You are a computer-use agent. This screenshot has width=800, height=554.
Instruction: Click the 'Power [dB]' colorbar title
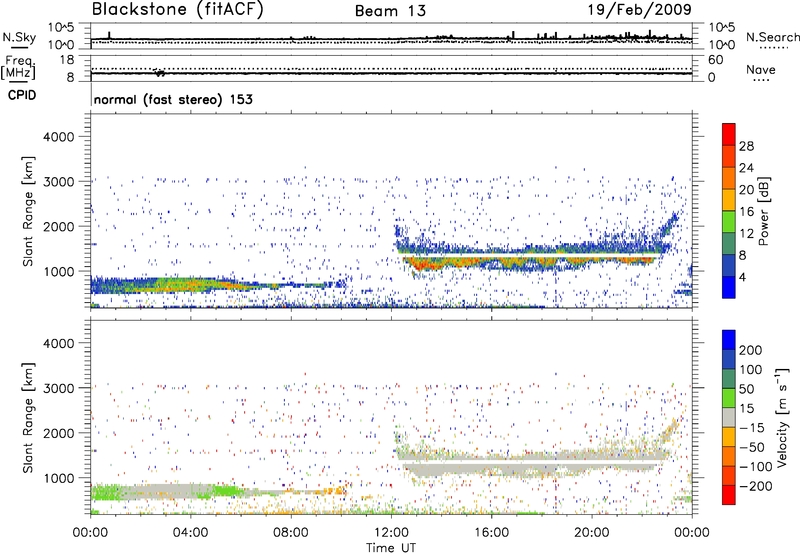click(x=764, y=211)
